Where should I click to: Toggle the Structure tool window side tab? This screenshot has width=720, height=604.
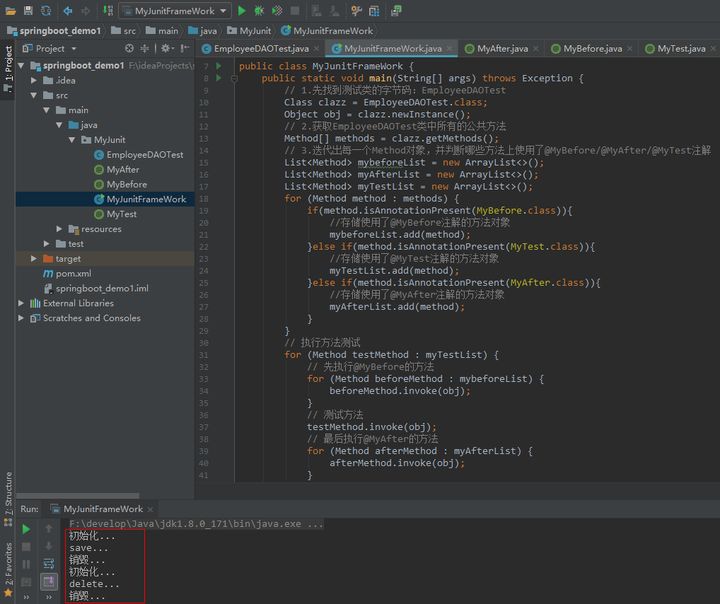coord(8,498)
